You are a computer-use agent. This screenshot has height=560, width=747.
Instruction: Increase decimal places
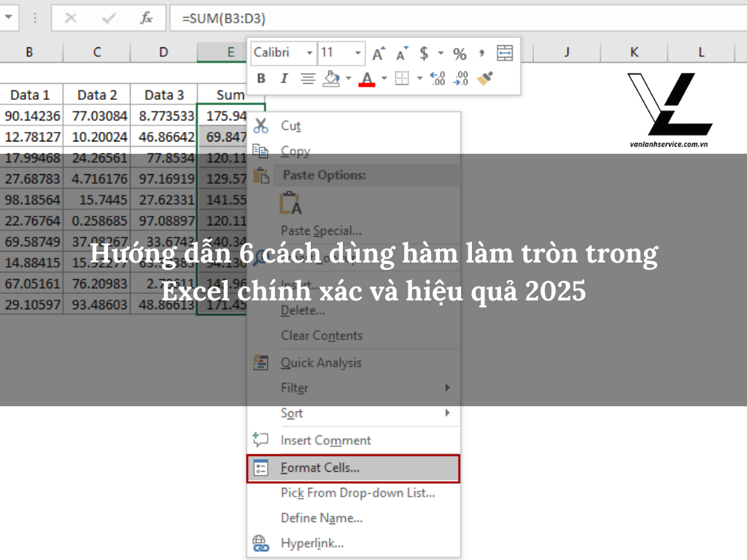click(438, 78)
